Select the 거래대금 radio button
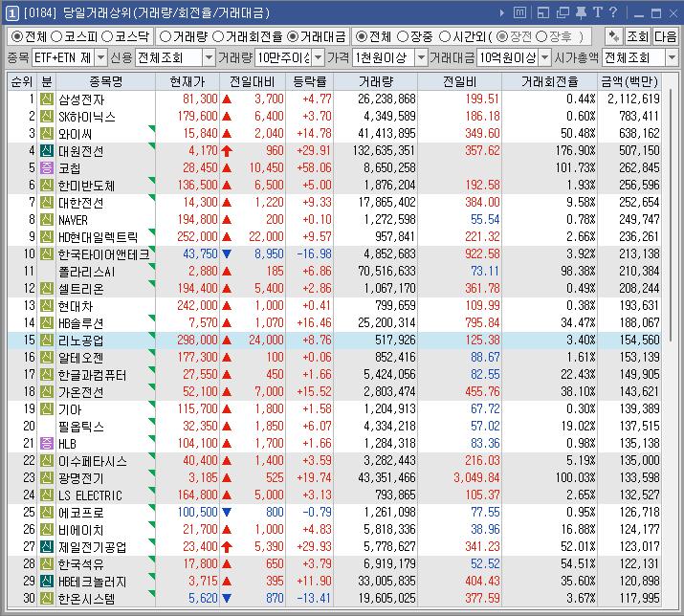Image resolution: width=684 pixels, height=616 pixels. [x=293, y=36]
